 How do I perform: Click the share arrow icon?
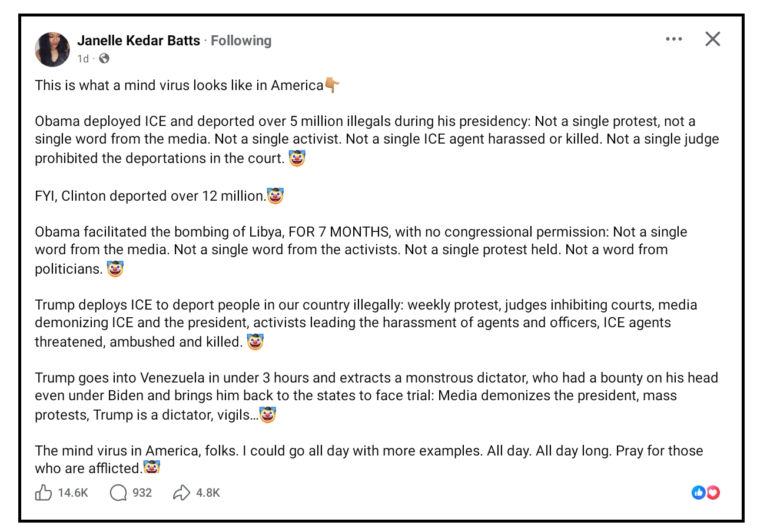tap(181, 493)
